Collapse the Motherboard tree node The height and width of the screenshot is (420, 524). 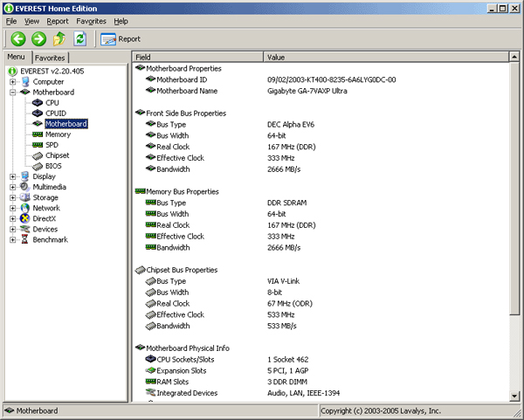(13, 93)
